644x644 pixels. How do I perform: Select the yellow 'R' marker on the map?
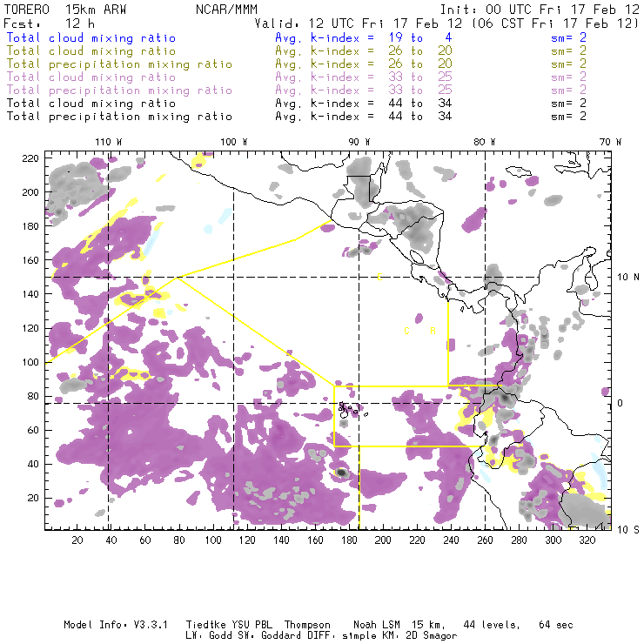click(x=433, y=331)
